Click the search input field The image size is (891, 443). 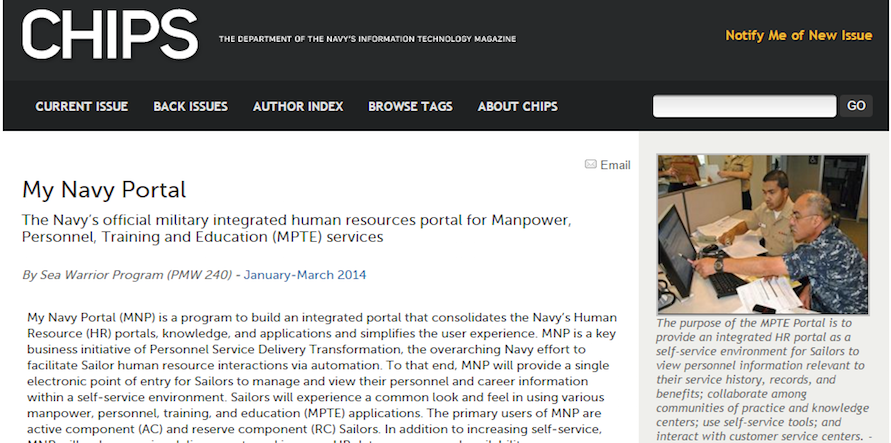pos(744,106)
